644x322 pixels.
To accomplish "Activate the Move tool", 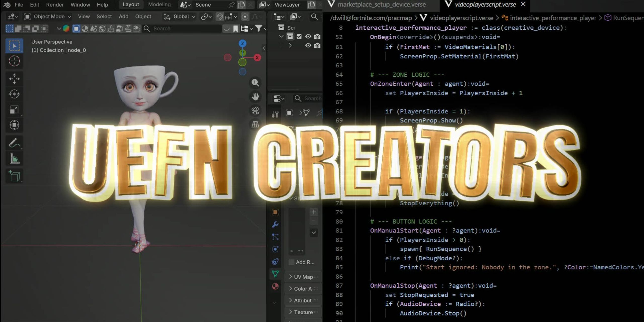I will (x=14, y=79).
